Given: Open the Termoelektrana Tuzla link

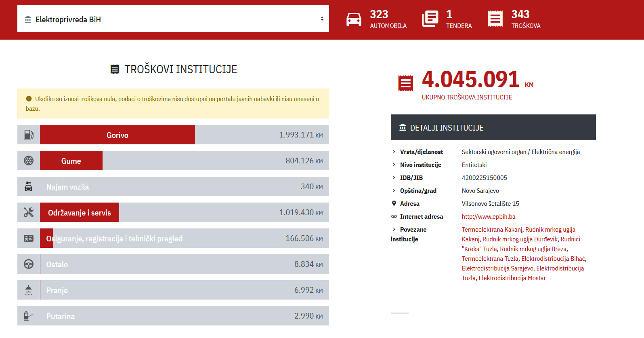Looking at the screenshot, I should pyautogui.click(x=490, y=259).
